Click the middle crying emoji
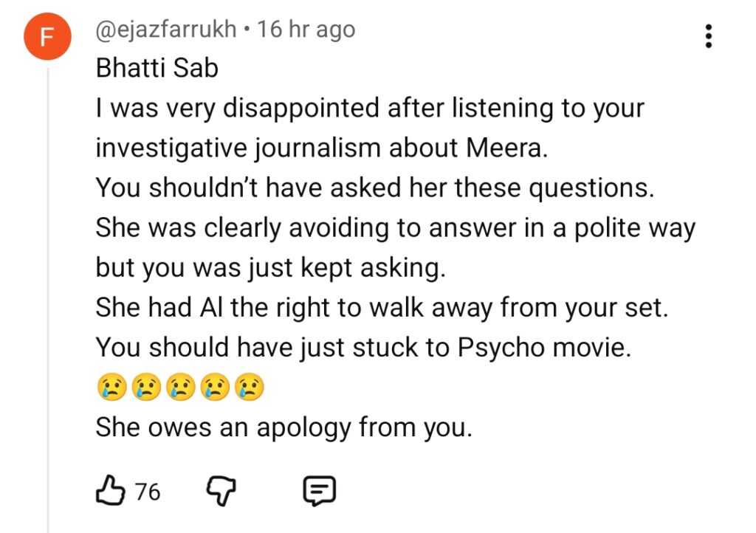Image resolution: width=756 pixels, height=533 pixels. point(179,388)
